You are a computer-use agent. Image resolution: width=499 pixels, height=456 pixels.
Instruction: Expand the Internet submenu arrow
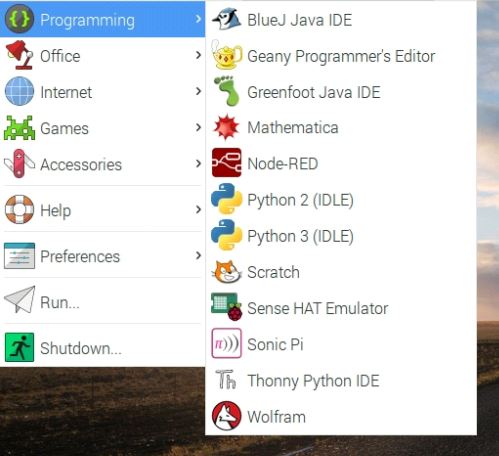[198, 91]
